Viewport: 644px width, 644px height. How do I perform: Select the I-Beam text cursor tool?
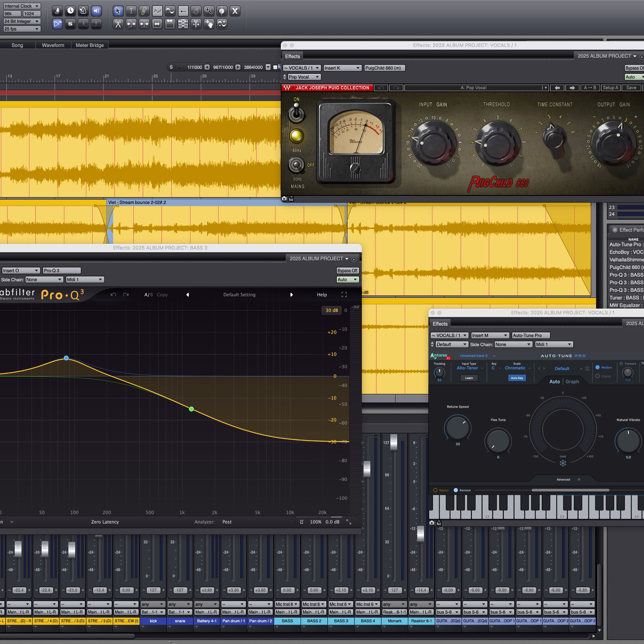(131, 11)
